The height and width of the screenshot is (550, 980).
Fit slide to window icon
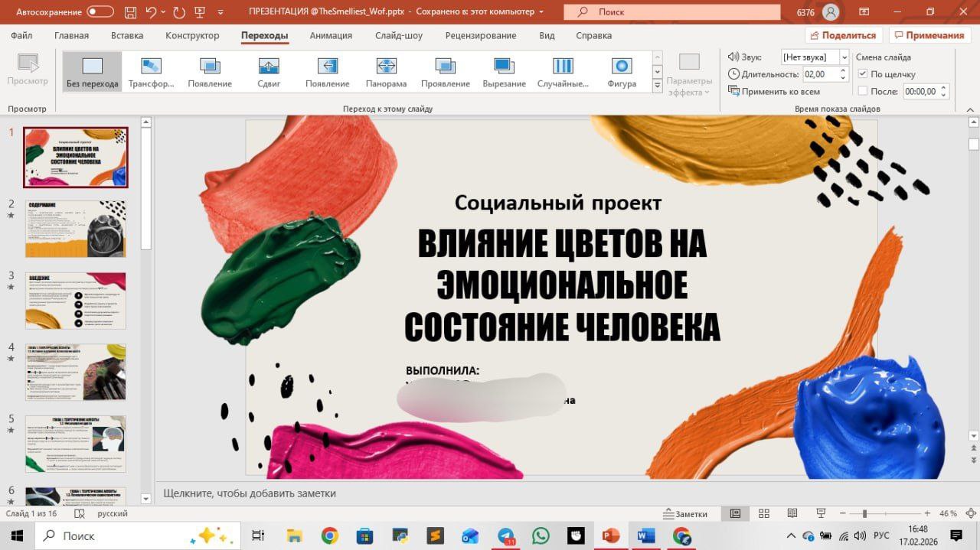[x=971, y=513]
